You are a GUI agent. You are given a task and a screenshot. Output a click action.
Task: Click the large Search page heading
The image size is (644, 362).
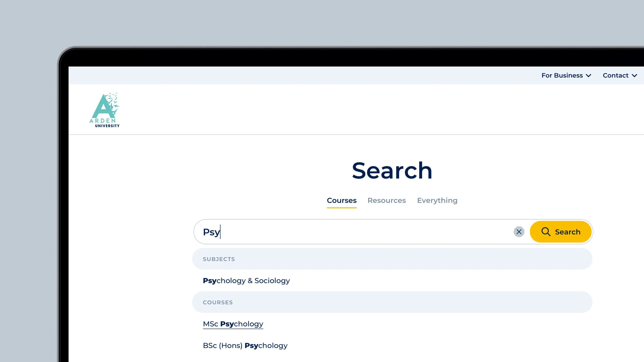pyautogui.click(x=392, y=170)
